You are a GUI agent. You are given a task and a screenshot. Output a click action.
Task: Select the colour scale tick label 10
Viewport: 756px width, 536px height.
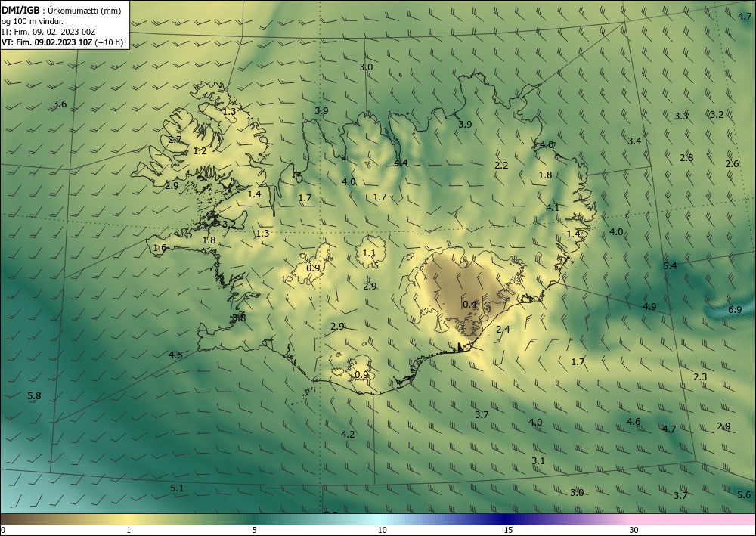pos(382,531)
